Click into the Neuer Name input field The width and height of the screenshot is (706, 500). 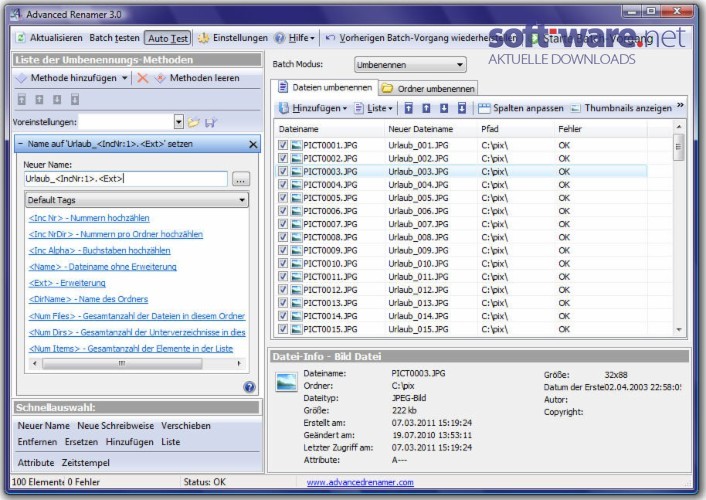click(126, 179)
